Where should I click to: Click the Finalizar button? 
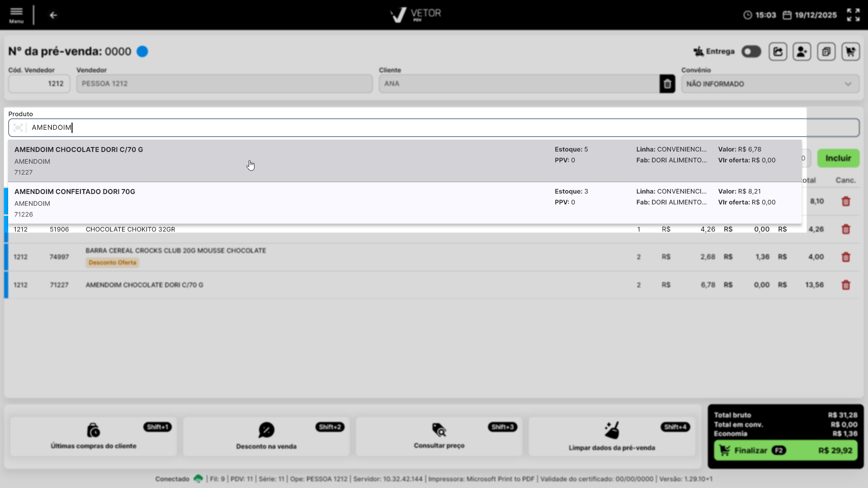pyautogui.click(x=786, y=450)
